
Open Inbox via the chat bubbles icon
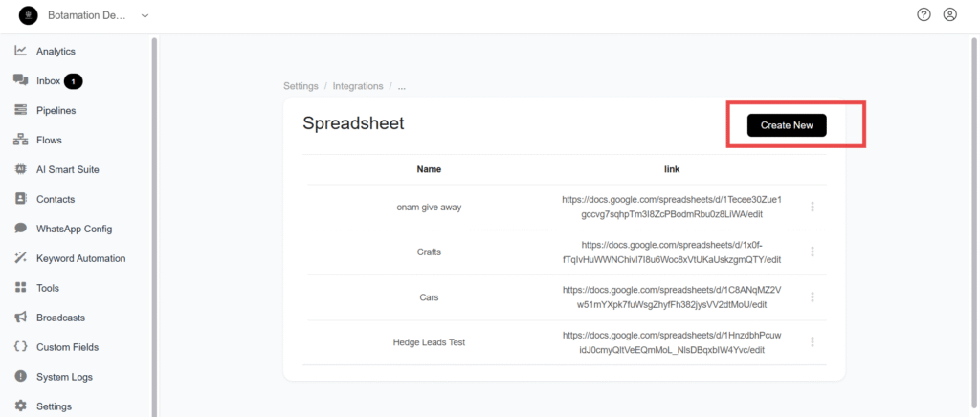20,80
